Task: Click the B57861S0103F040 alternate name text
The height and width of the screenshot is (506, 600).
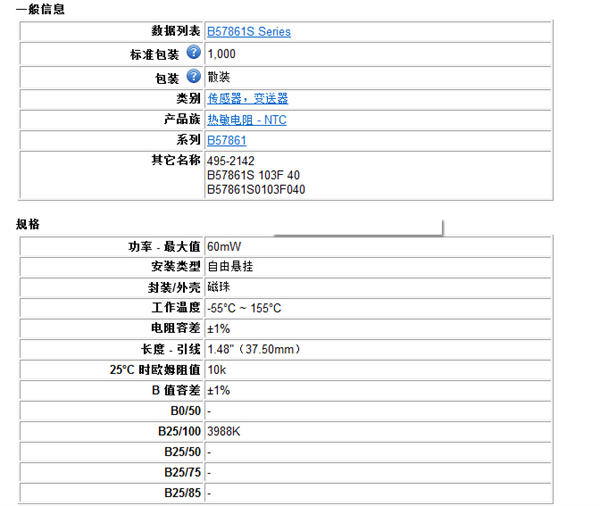Action: click(256, 188)
